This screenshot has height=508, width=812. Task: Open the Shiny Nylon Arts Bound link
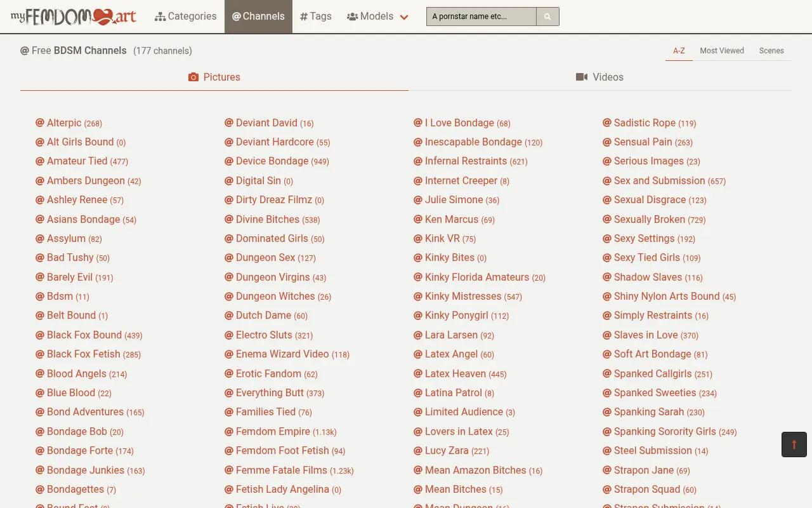pyautogui.click(x=669, y=297)
